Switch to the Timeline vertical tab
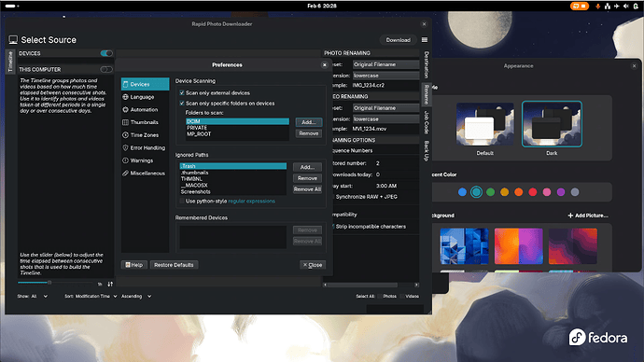 pos(10,62)
